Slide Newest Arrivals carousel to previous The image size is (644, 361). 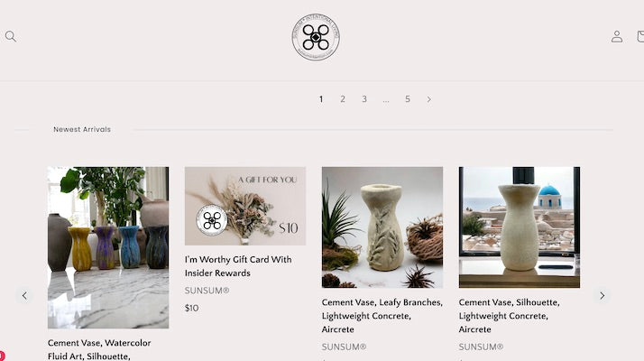click(24, 295)
